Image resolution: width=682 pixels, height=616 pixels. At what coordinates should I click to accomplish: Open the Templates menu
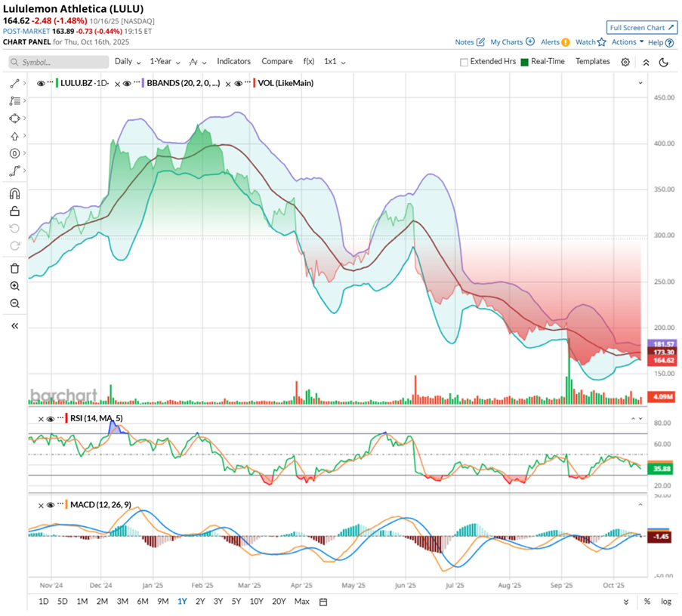[592, 62]
